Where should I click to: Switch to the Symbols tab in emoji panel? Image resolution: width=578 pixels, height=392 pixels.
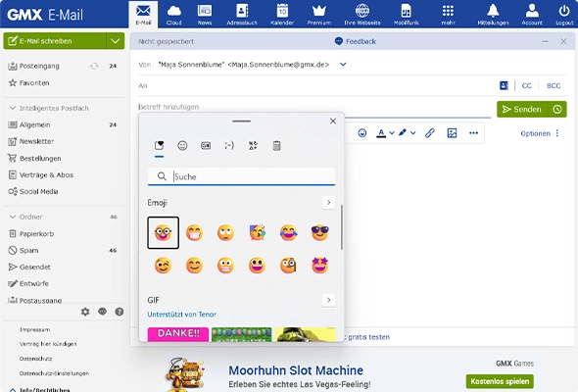pos(253,146)
